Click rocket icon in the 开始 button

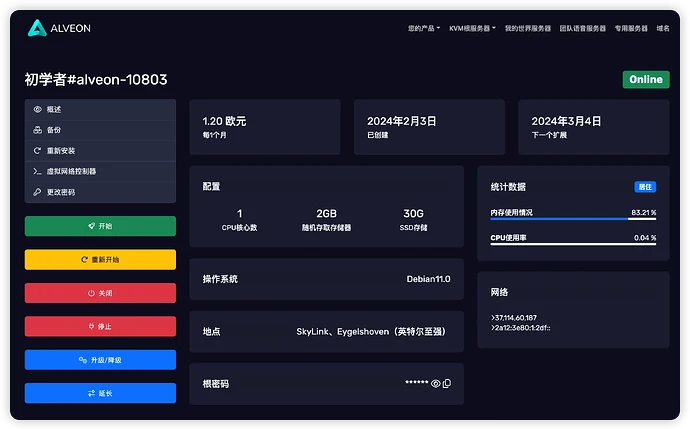92,226
